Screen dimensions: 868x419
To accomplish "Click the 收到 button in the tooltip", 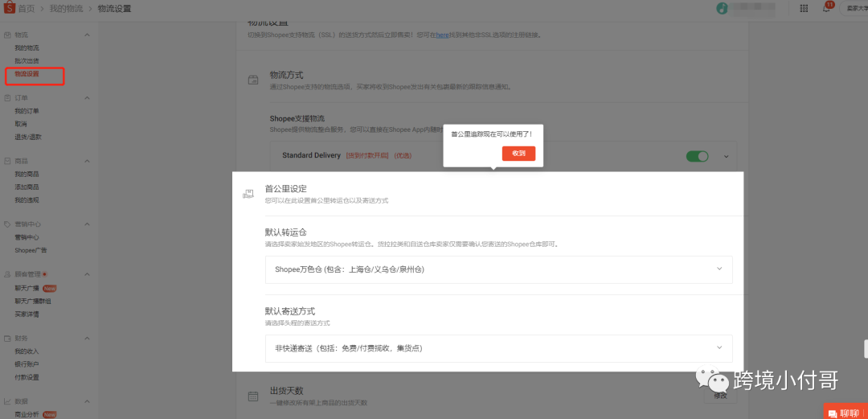I will 518,153.
